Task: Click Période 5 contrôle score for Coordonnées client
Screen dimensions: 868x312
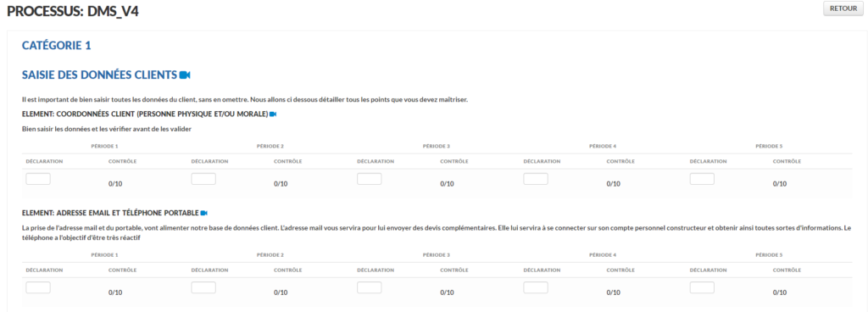Action: [780, 184]
